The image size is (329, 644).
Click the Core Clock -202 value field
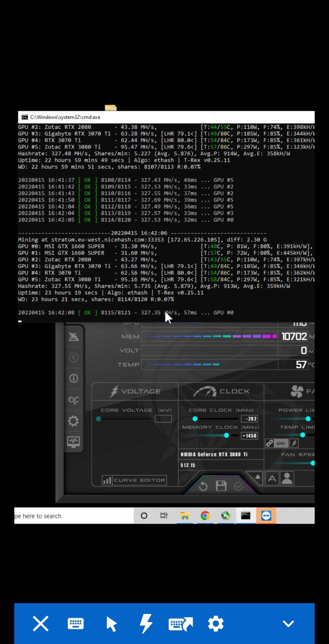point(249,419)
